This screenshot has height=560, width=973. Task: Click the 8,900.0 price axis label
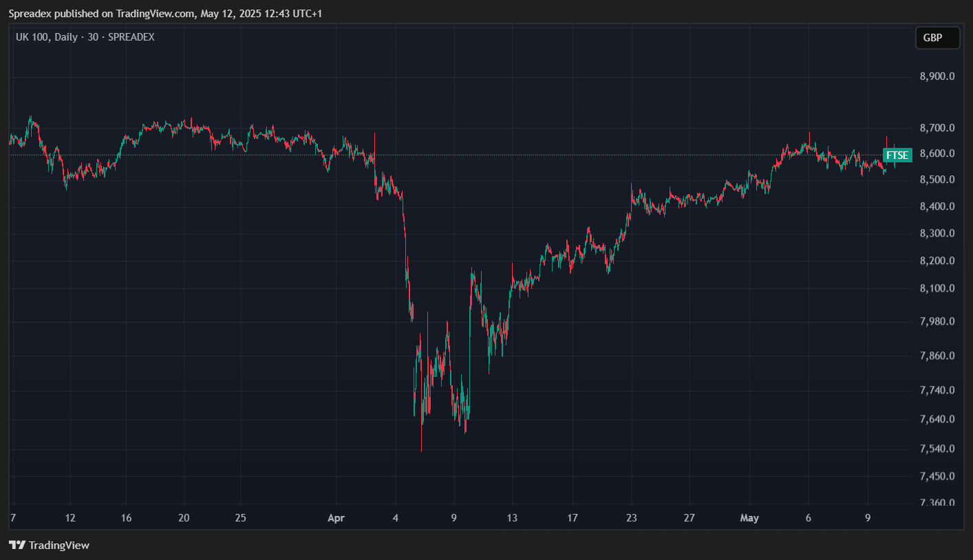(x=937, y=76)
